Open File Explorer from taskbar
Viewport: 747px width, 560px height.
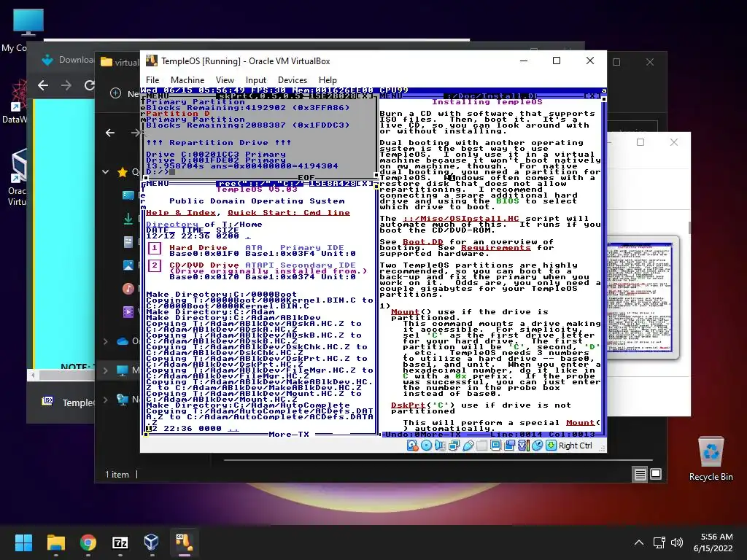pyautogui.click(x=55, y=542)
